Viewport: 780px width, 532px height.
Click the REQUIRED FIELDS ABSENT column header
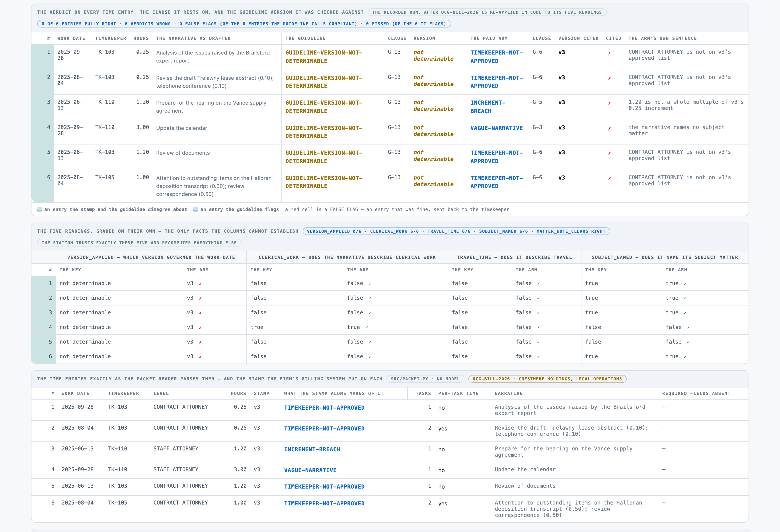click(696, 393)
